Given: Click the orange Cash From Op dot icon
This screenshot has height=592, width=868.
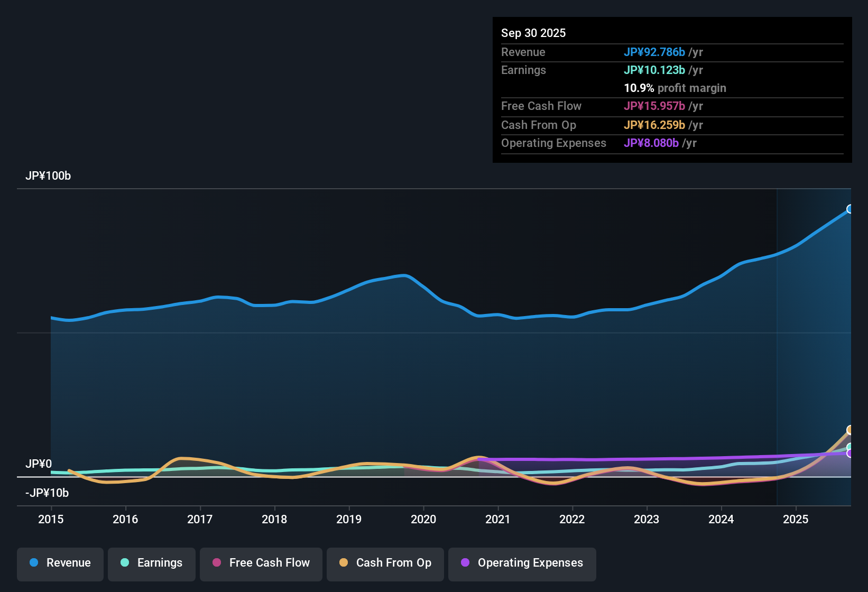Looking at the screenshot, I should click(x=344, y=563).
